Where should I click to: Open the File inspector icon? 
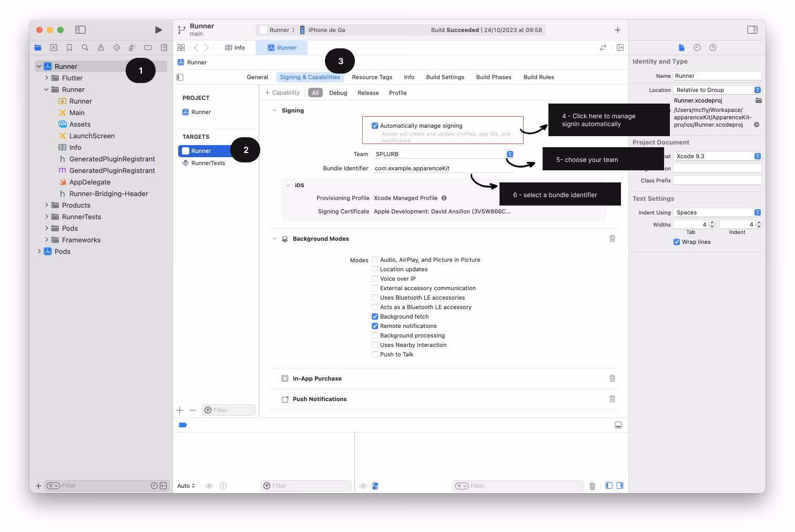681,47
